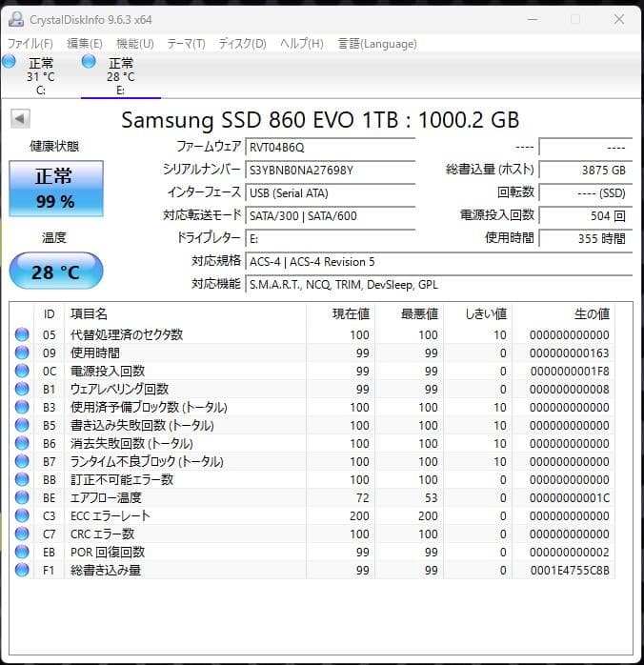Click the power on hours value 355 時間
Image resolution: width=644 pixels, height=665 pixels.
click(x=586, y=239)
